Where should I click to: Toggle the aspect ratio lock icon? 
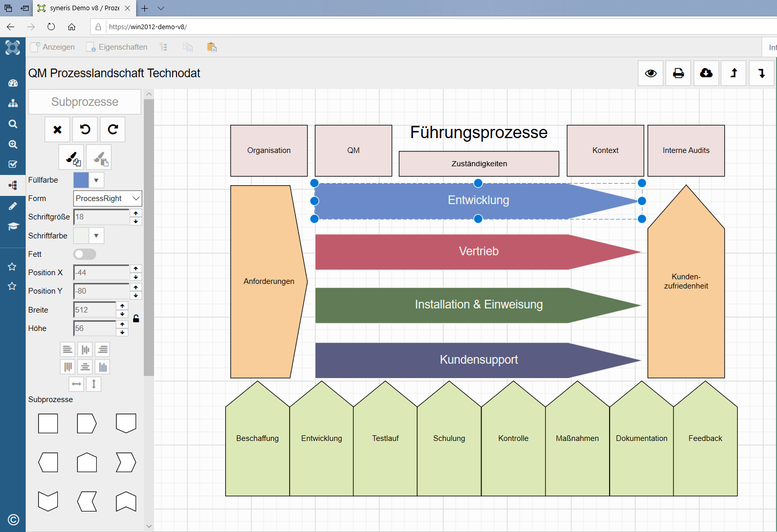click(x=136, y=319)
